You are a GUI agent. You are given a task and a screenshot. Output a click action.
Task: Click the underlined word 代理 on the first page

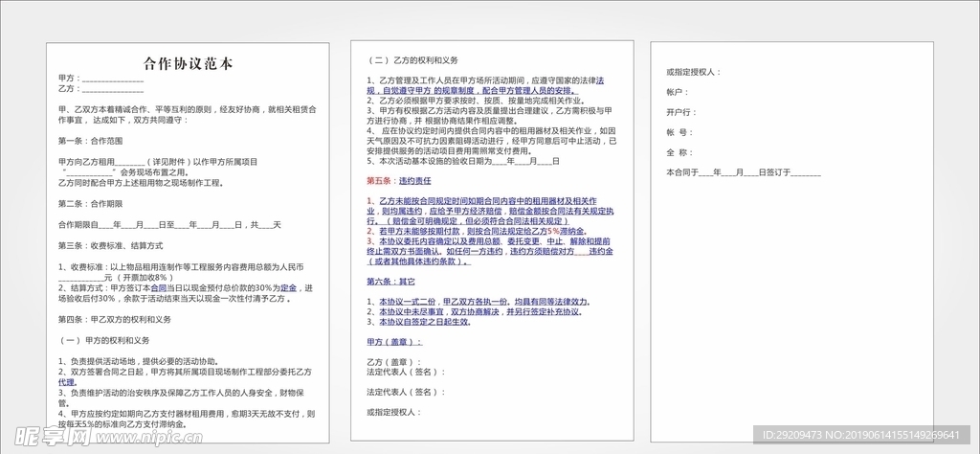66,381
